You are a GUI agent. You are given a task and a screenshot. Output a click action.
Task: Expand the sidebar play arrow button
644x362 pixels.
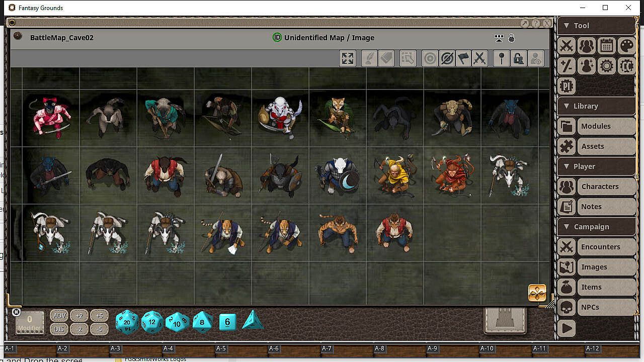point(567,328)
